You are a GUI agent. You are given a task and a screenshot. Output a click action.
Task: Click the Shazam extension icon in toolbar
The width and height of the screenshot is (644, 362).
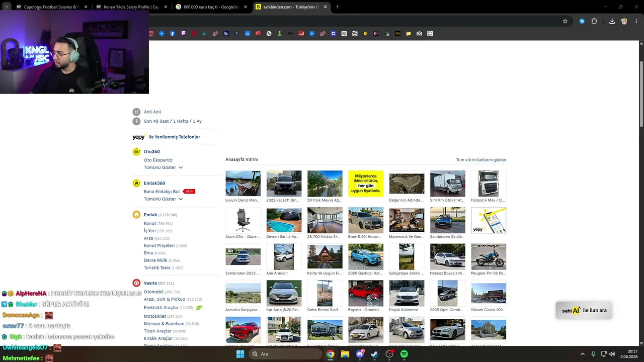tap(582, 21)
